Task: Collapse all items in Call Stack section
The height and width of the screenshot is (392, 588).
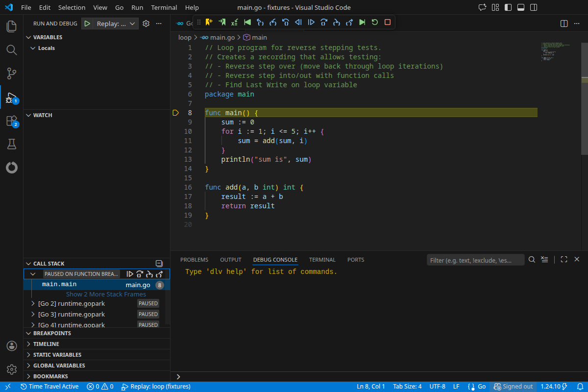Action: coord(159,264)
